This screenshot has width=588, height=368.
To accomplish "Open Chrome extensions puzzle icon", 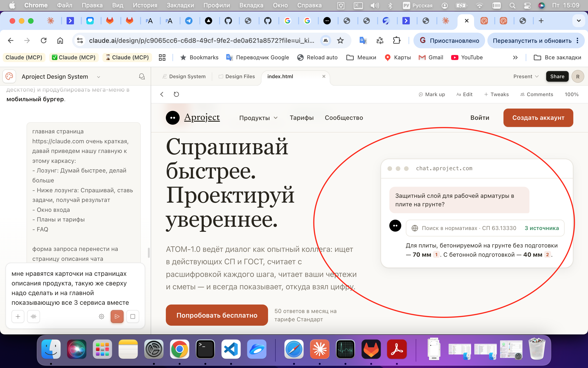I will tap(396, 40).
